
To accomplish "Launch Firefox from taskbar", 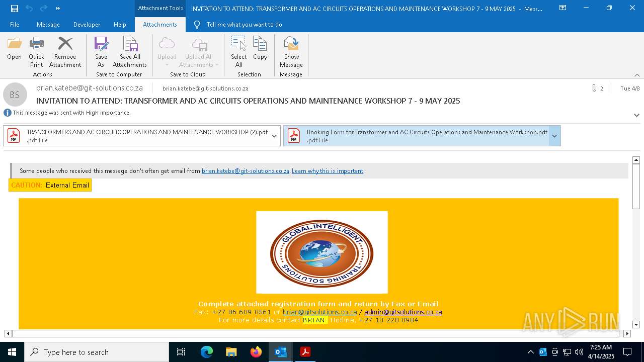I will (256, 352).
